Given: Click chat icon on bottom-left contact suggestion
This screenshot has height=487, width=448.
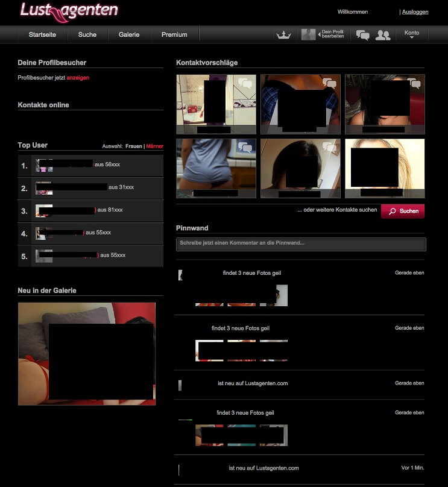Looking at the screenshot, I should [245, 147].
